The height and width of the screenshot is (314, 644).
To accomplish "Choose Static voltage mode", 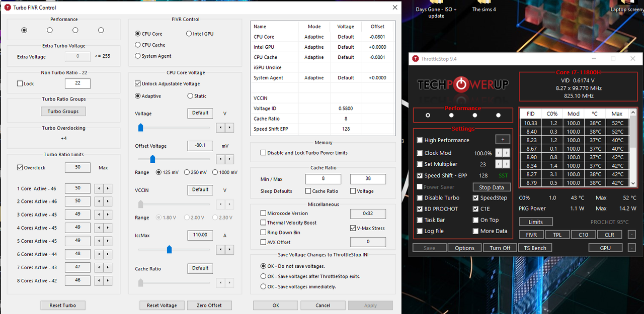I will coord(190,96).
